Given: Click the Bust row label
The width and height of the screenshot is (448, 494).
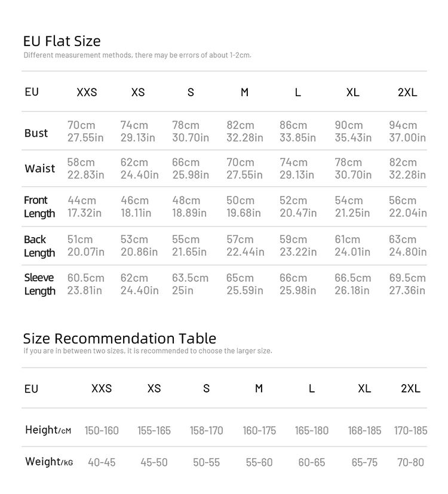Looking at the screenshot, I should 36,133.
